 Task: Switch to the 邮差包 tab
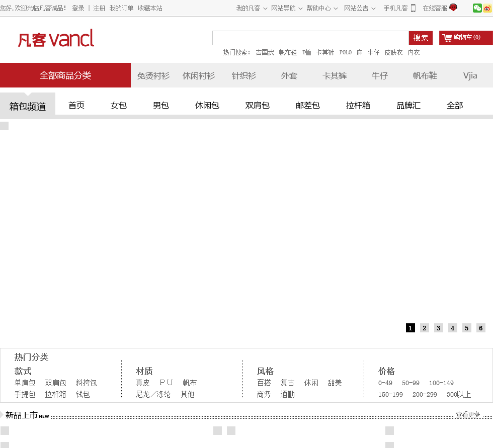(308, 106)
